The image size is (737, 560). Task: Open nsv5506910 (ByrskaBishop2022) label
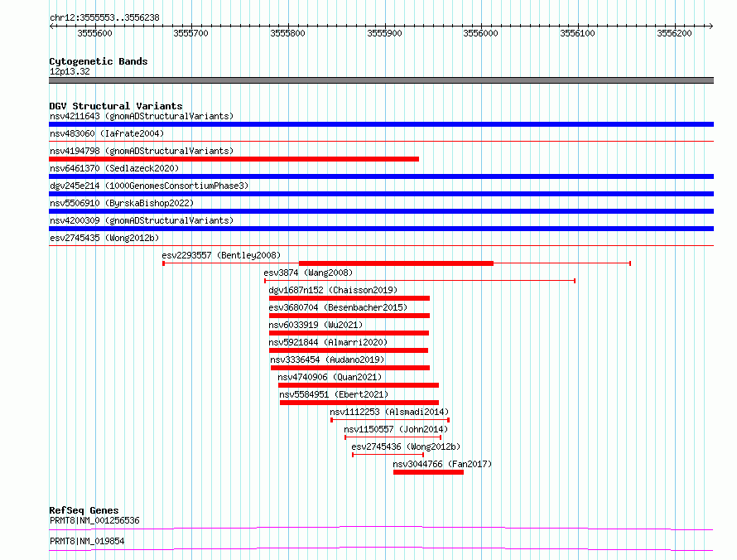(x=122, y=203)
